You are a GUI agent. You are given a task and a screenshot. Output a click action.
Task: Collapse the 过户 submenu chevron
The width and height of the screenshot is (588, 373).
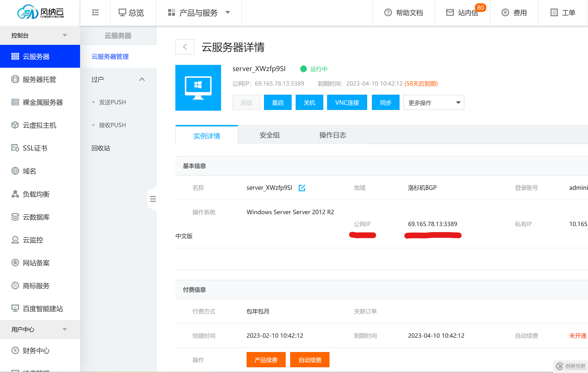(142, 79)
